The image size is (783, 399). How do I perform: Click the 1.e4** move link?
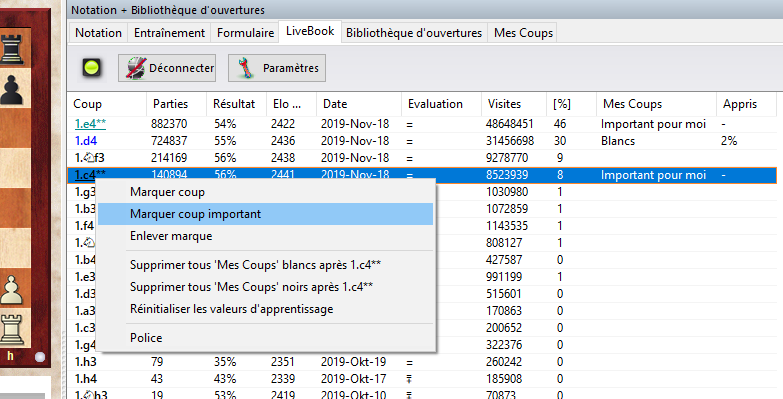[x=90, y=124]
